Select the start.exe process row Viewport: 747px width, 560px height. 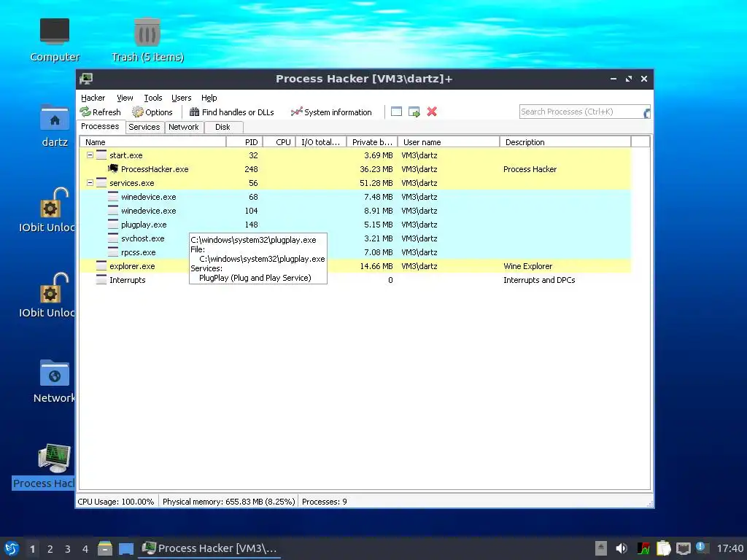pyautogui.click(x=355, y=155)
